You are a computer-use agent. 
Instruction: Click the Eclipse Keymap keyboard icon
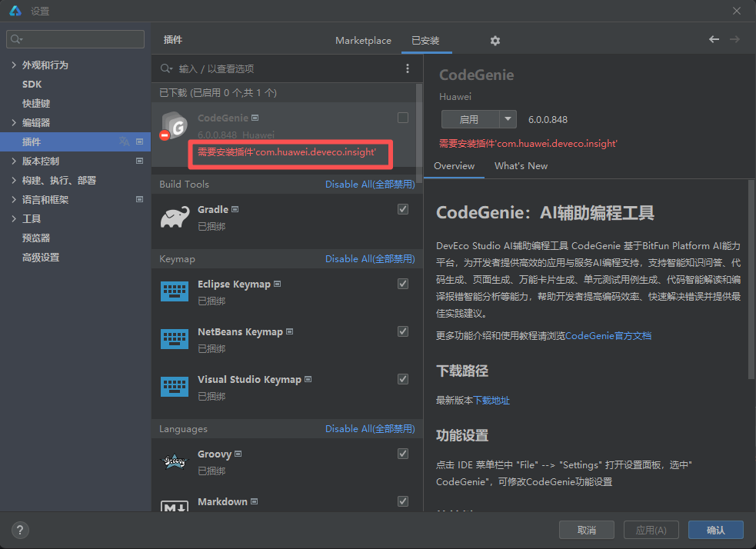point(175,291)
